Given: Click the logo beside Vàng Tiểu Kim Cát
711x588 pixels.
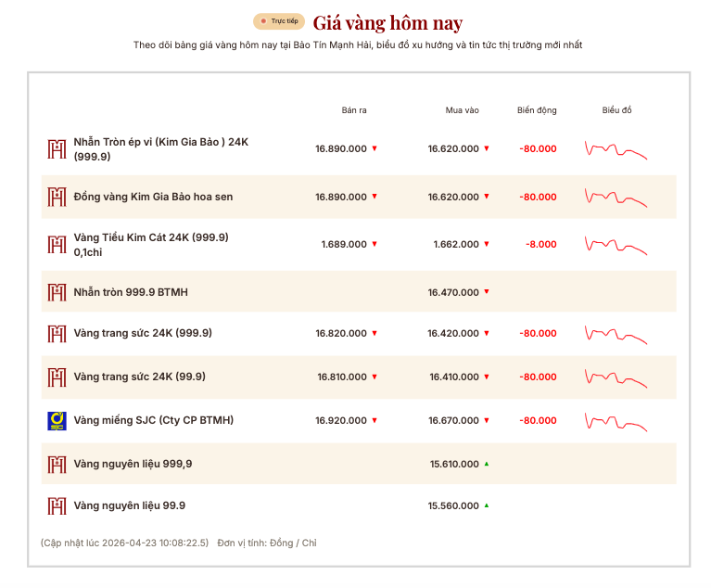Looking at the screenshot, I should tap(57, 244).
